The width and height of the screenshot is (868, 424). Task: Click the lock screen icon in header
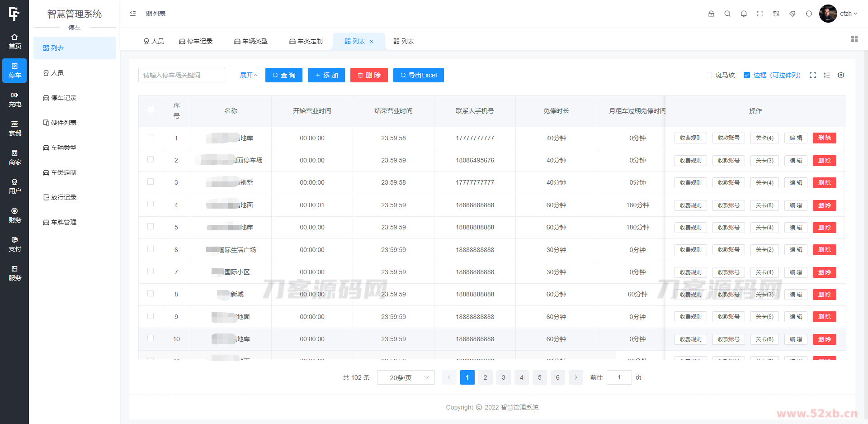pyautogui.click(x=711, y=14)
